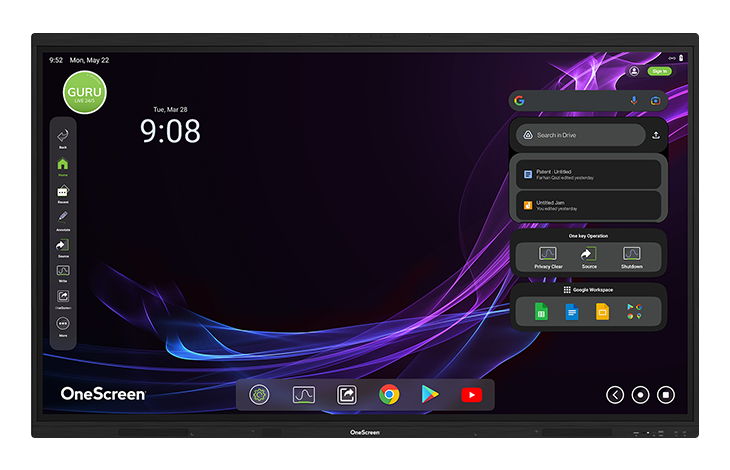This screenshot has height=470, width=730.
Task: Click the green Sign In button
Action: [x=659, y=71]
